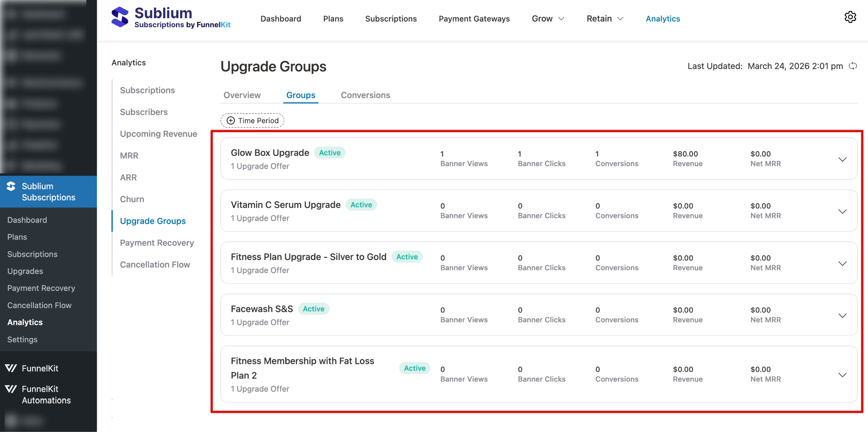Open the Overview tab
Image resolution: width=868 pixels, height=432 pixels.
(242, 95)
